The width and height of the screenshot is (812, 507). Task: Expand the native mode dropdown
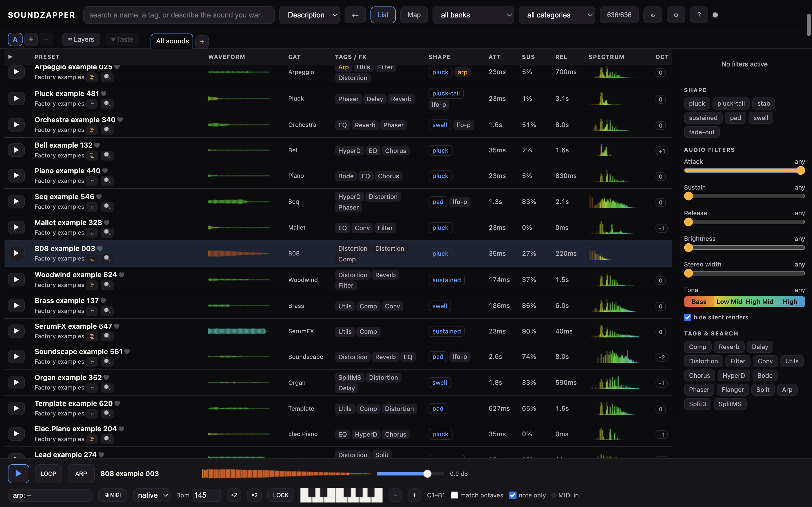[x=152, y=495]
